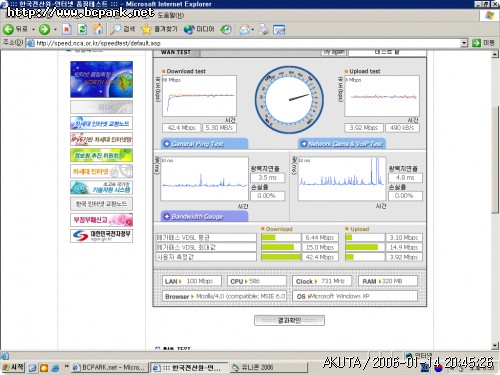Open the 미디어 media pane
The height and width of the screenshot is (375, 500).
(x=199, y=29)
